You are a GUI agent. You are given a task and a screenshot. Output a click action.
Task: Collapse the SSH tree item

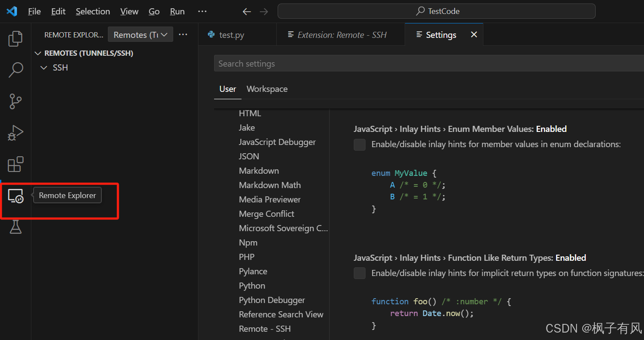[44, 67]
